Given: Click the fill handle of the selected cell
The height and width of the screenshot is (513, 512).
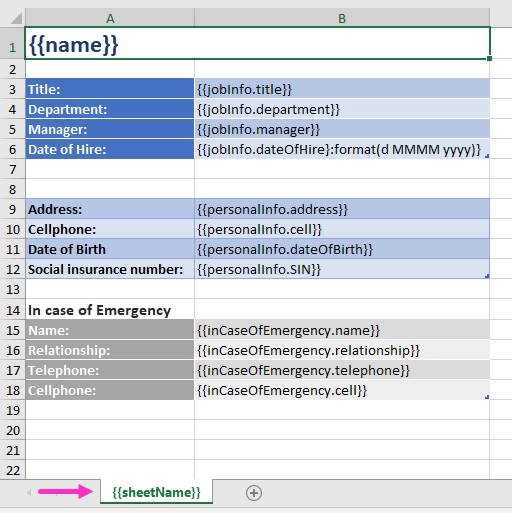Looking at the screenshot, I should point(489,59).
